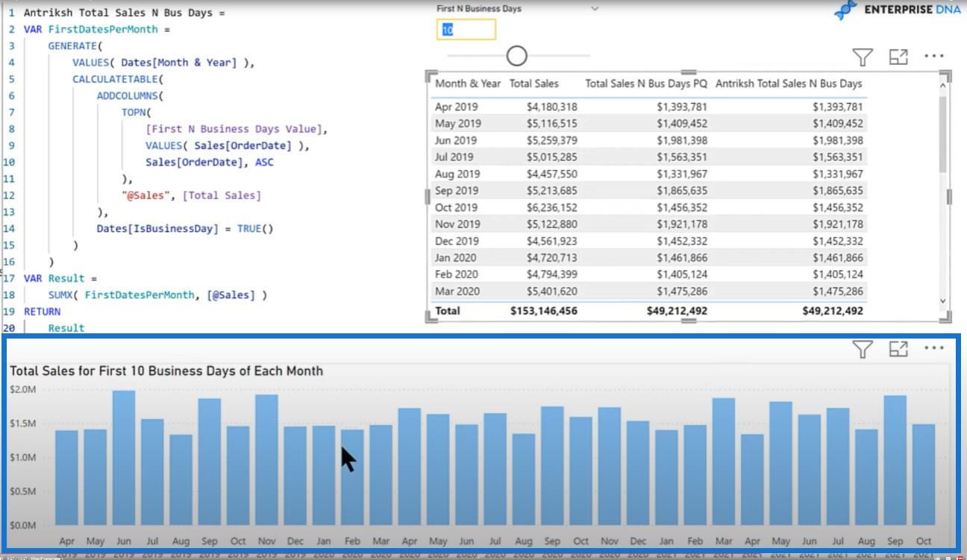Click the SUMX function on line 18

(60, 295)
